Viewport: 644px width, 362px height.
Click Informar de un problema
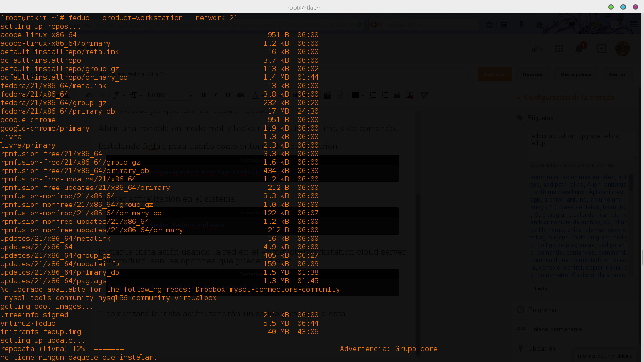click(605, 356)
